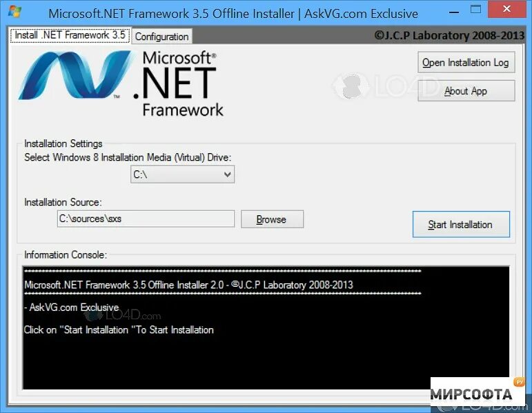The width and height of the screenshot is (532, 413).
Task: Select the Install .NET Framework 3.5 tab
Action: point(70,35)
